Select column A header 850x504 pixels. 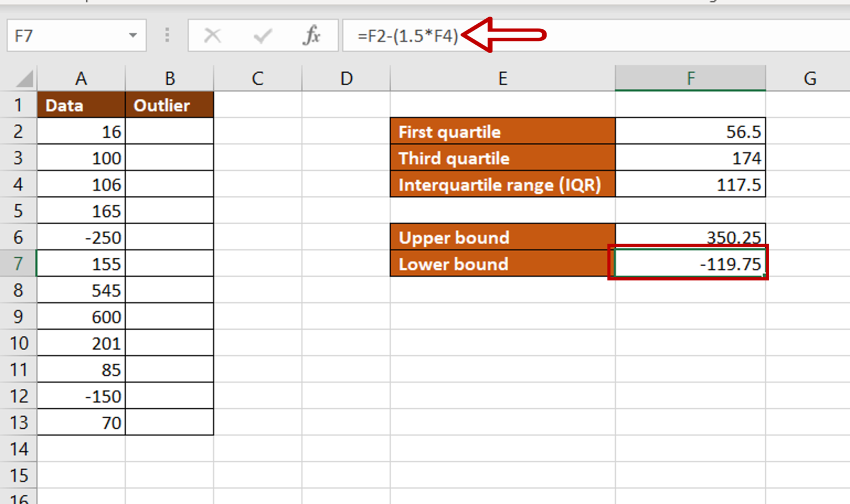tap(81, 77)
